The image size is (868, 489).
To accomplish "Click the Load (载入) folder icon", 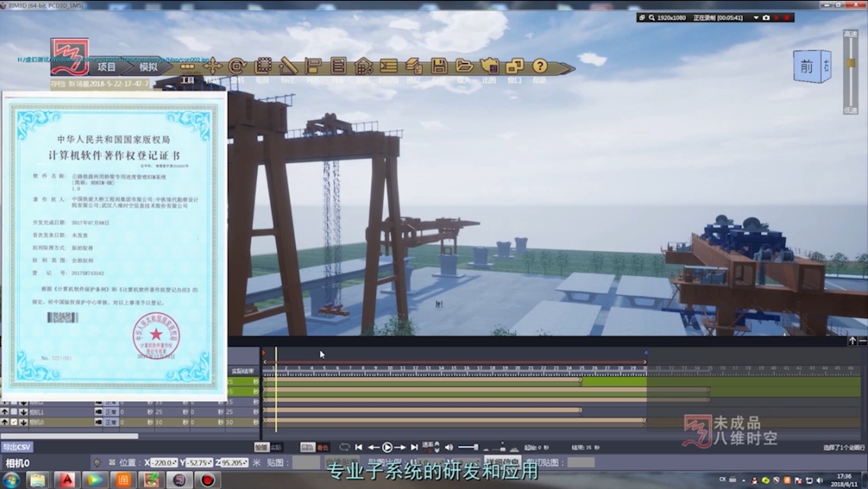I will click(464, 66).
